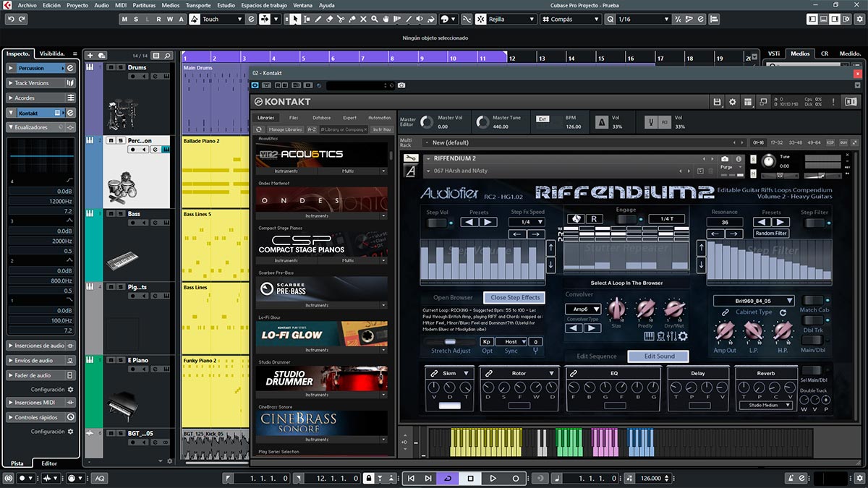
Task: Click the Stretch Adjust slider
Action: pos(451,341)
